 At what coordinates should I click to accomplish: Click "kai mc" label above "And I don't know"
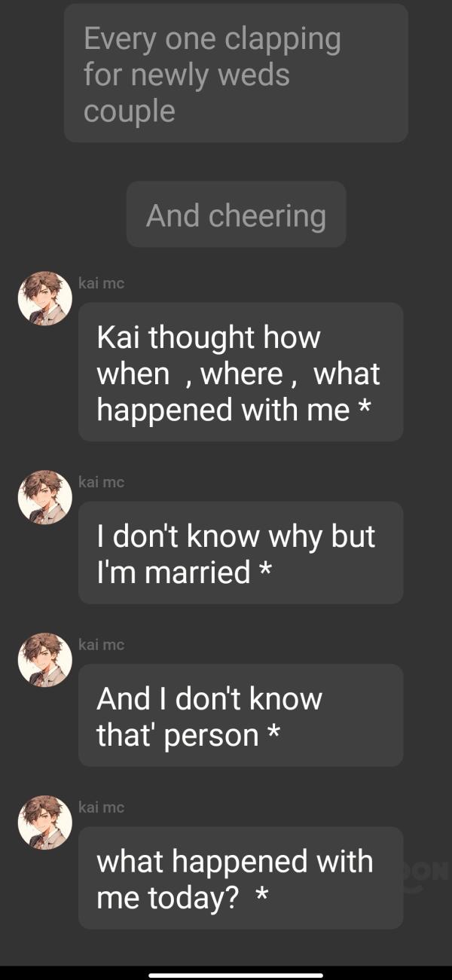coord(101,645)
